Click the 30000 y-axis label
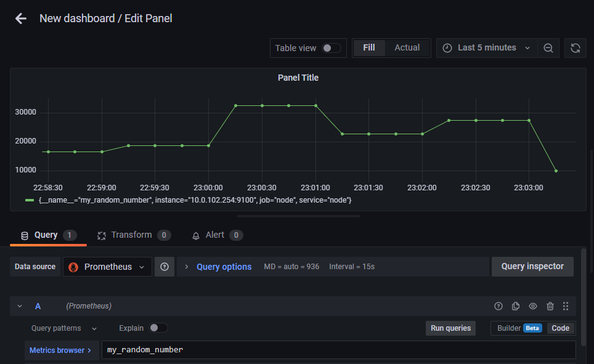This screenshot has height=364, width=594. pyautogui.click(x=25, y=112)
